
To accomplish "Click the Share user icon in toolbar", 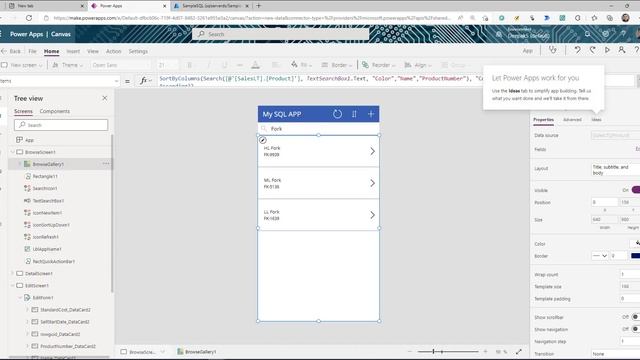I will [622, 50].
